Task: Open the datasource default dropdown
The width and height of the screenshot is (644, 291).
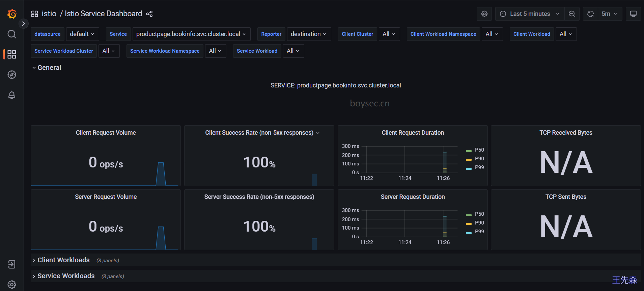Action: [x=82, y=34]
